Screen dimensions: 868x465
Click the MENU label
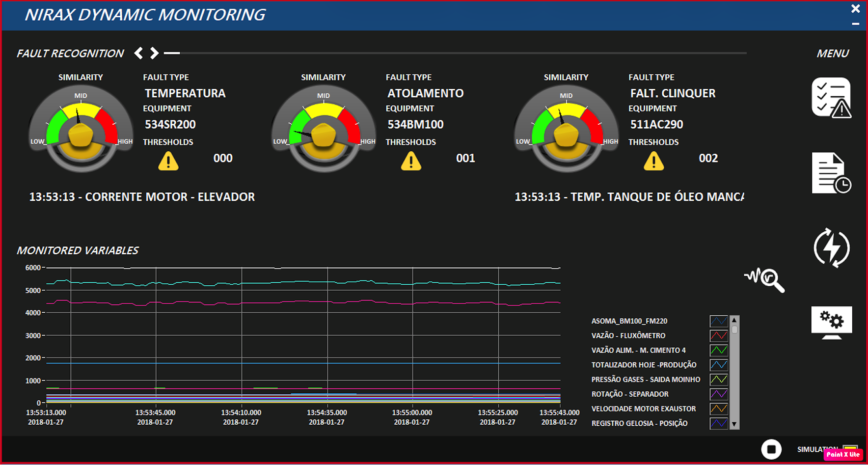coord(832,54)
